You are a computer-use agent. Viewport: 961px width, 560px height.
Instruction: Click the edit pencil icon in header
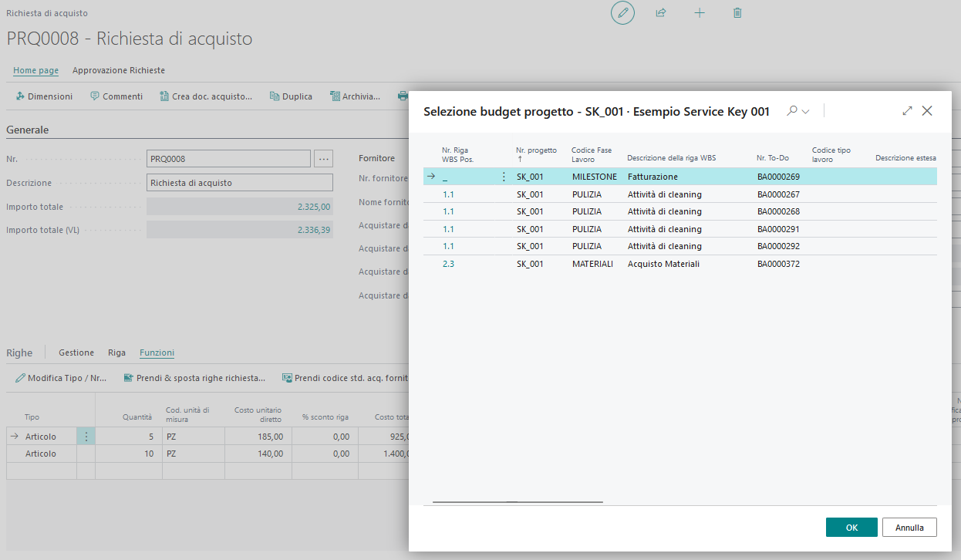click(622, 12)
